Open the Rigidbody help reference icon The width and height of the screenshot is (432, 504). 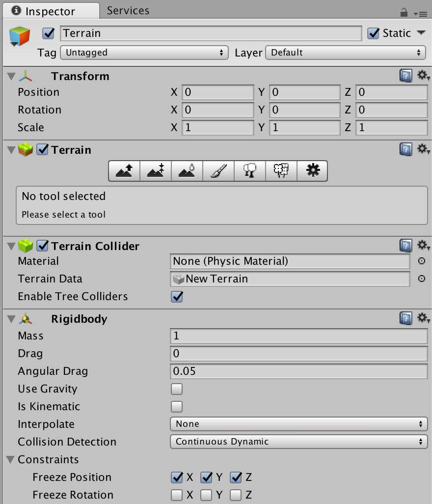[x=405, y=319]
